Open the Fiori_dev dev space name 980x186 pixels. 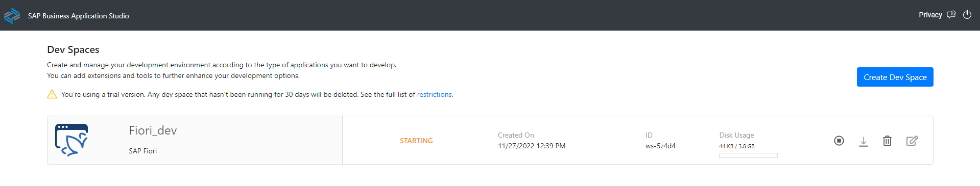tap(153, 130)
